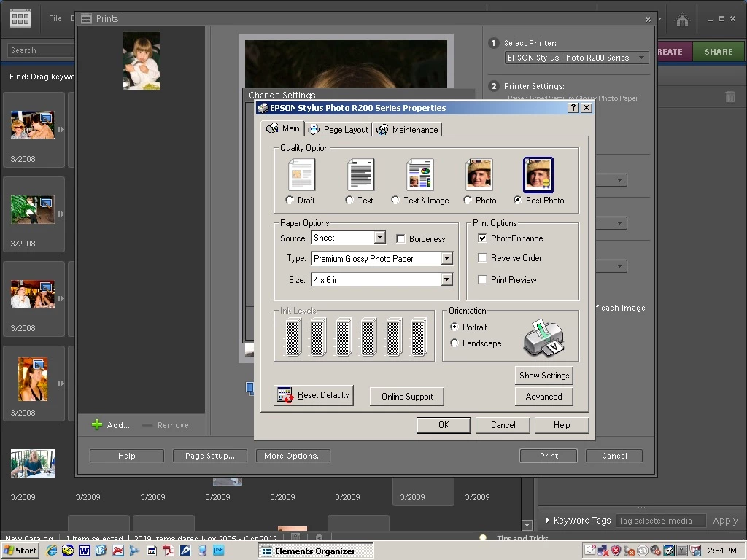The width and height of the screenshot is (747, 560).
Task: Click the Reset Defaults button
Action: pyautogui.click(x=314, y=395)
